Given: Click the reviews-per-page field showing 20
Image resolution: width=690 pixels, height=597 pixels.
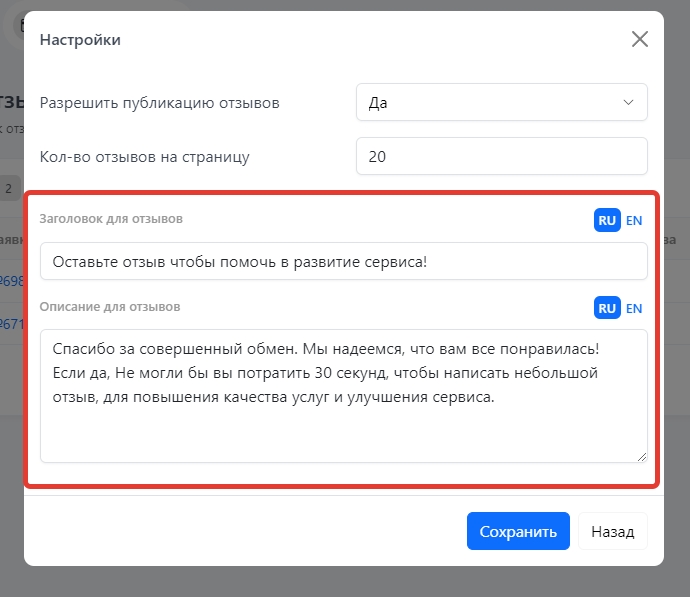Looking at the screenshot, I should pos(501,156).
